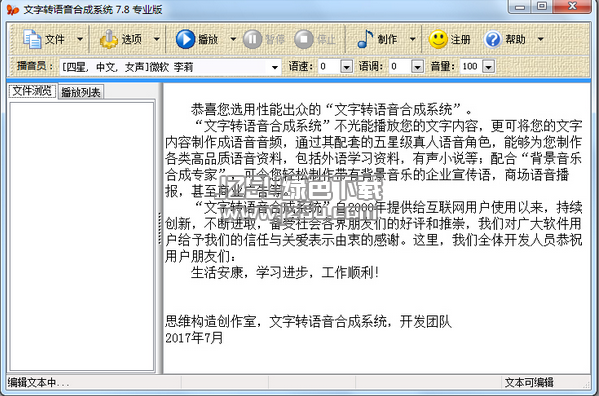Viewport: 599px width, 396px height.
Task: Click the 帮助 toolbar label
Action: (515, 39)
